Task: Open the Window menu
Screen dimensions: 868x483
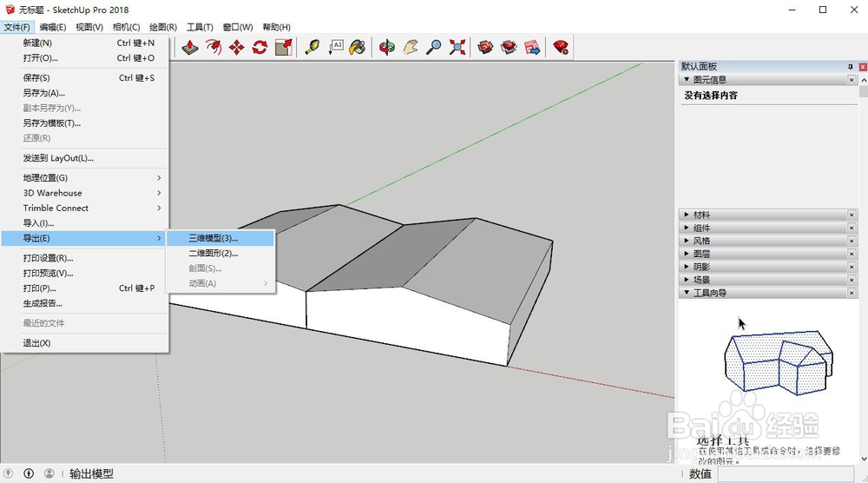Action: (x=238, y=27)
